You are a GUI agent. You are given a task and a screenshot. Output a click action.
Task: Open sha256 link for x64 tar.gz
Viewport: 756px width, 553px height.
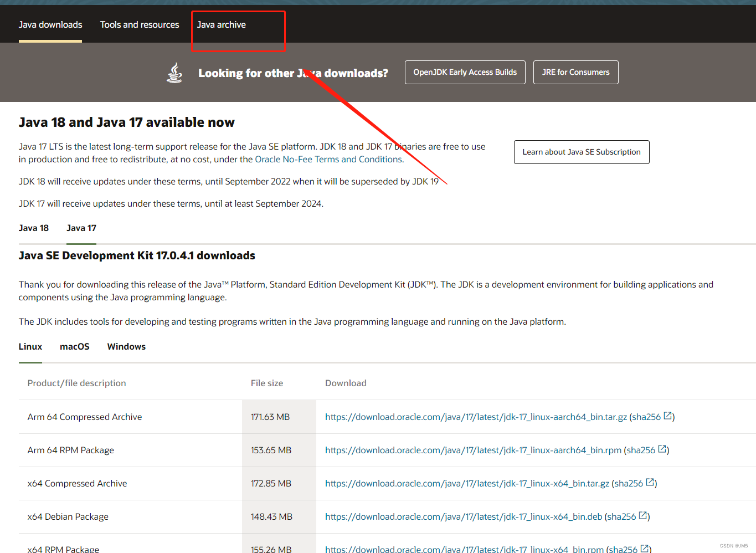coord(629,484)
